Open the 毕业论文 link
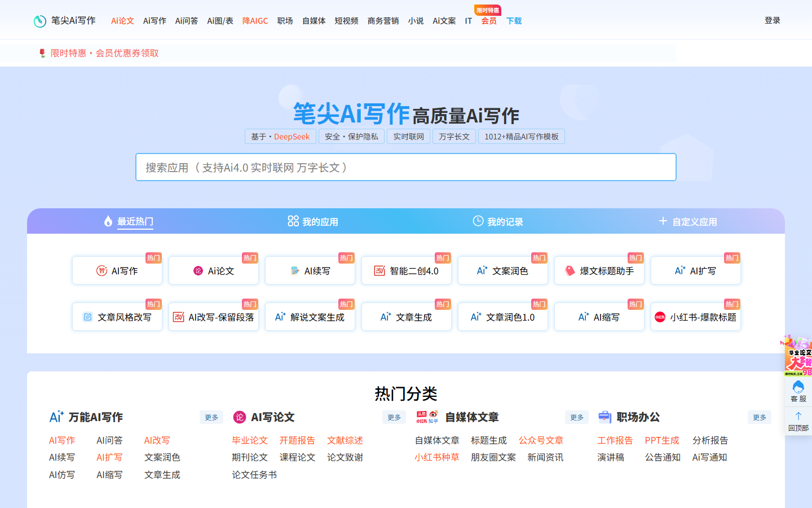The height and width of the screenshot is (508, 812). tap(250, 440)
